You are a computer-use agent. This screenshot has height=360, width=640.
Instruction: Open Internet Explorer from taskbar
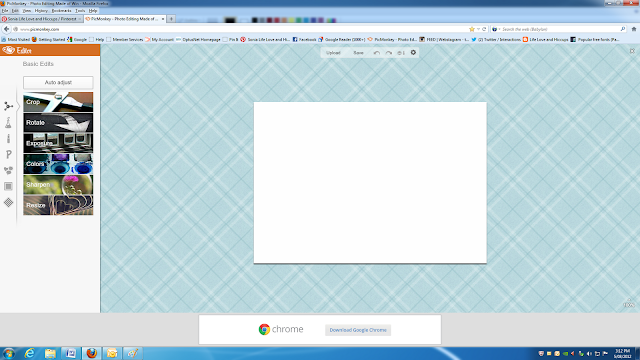pos(29,353)
